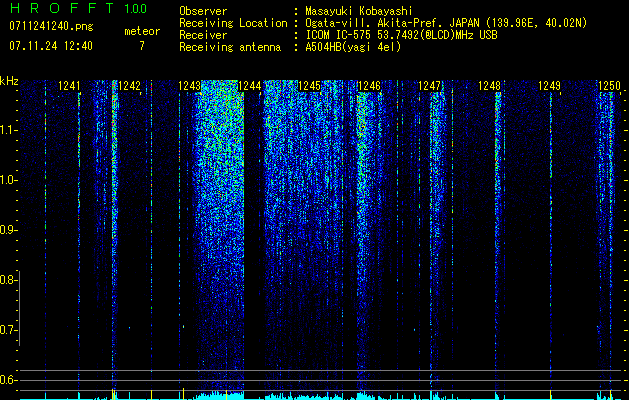
Task: Click the 1248 time marker
Action: point(489,86)
